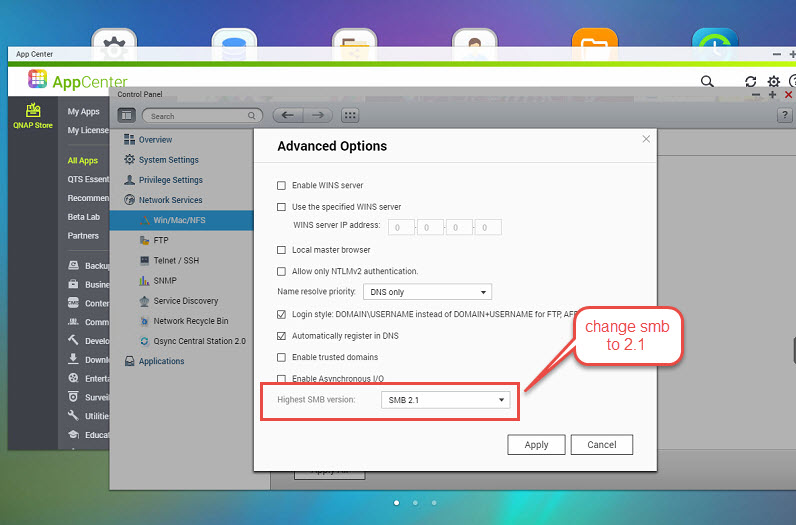Viewport: 796px width, 525px height.
Task: Go to first desktop page dot
Action: click(x=396, y=503)
